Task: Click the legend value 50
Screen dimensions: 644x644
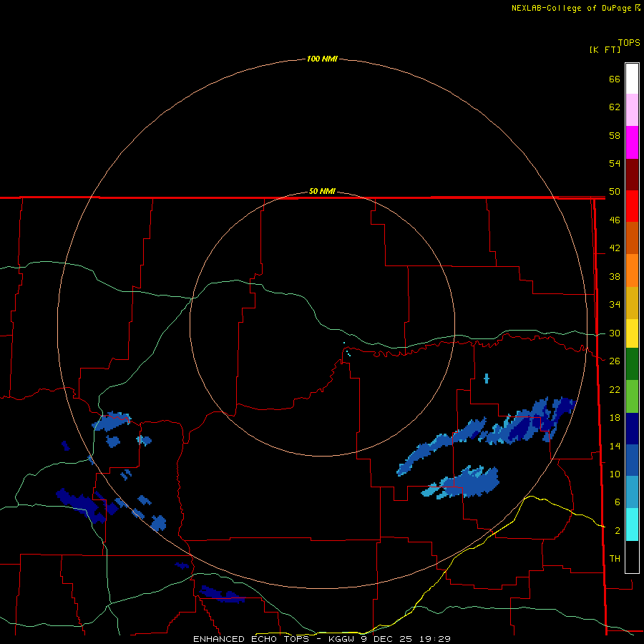Action: tap(615, 192)
